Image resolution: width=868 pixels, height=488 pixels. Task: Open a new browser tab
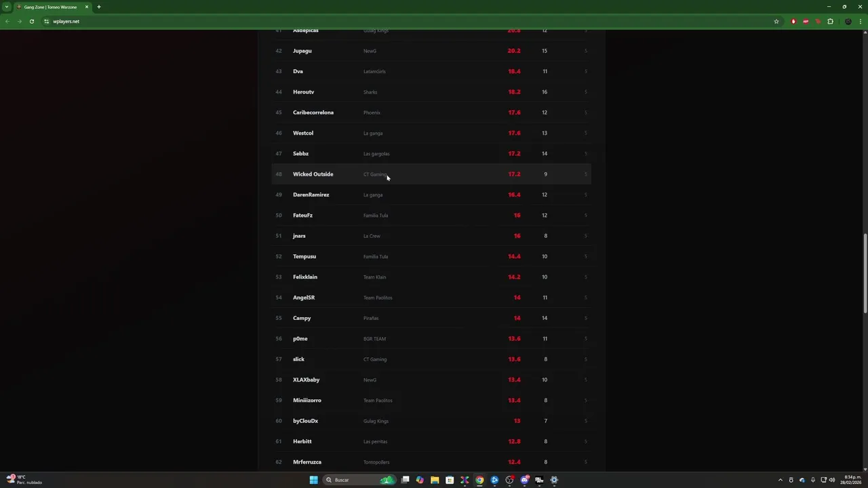point(98,7)
